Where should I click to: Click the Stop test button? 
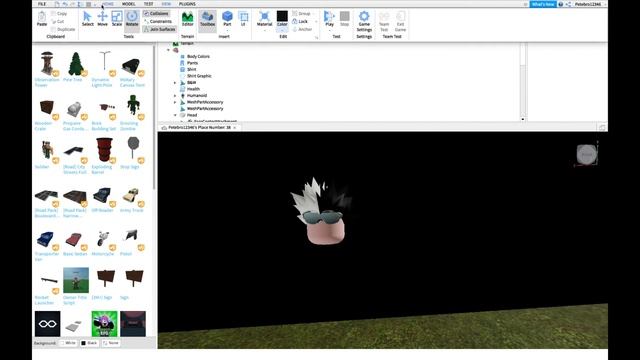(344, 19)
